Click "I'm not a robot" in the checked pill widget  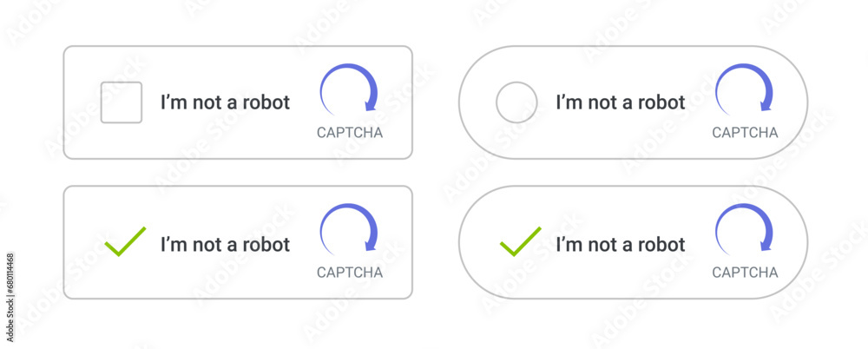pos(621,244)
